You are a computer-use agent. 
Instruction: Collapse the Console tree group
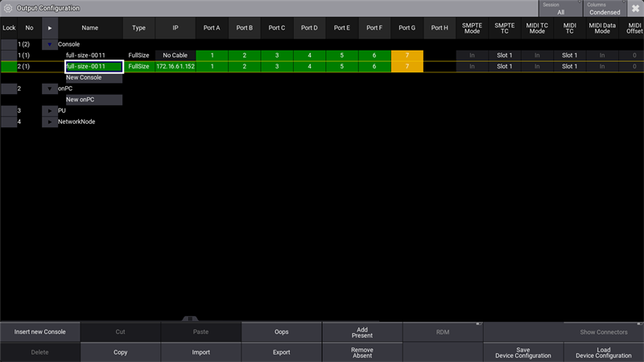[50, 44]
